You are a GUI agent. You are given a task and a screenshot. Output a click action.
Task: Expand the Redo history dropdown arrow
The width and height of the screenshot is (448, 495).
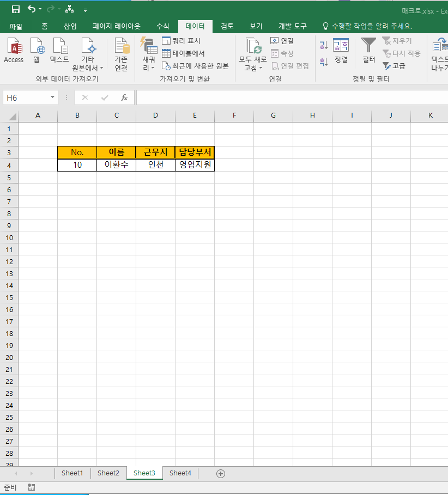tap(59, 9)
